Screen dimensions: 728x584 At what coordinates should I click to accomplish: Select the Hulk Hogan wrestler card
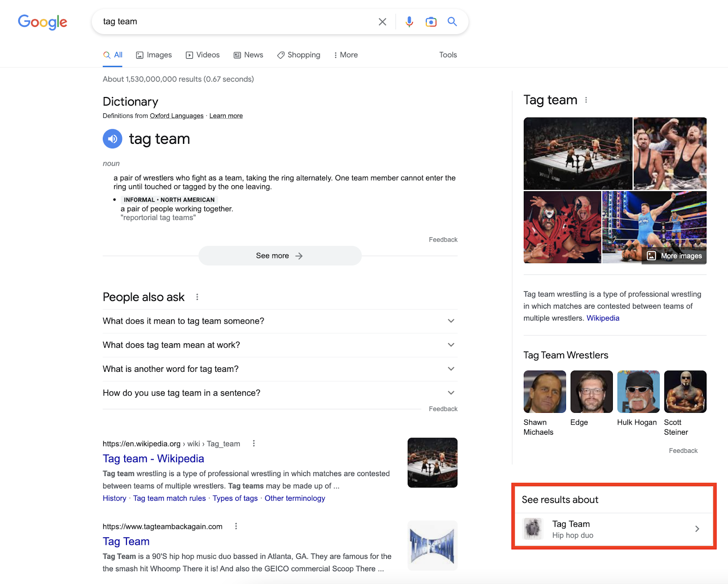coord(638,399)
